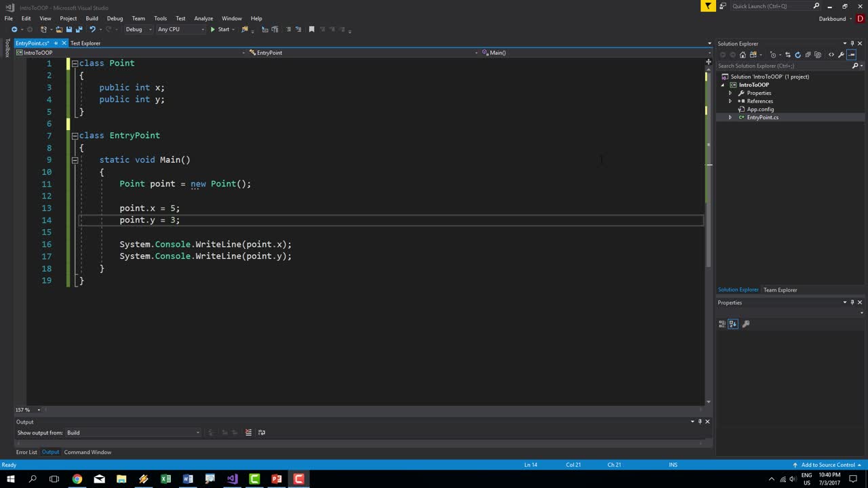This screenshot has height=488, width=868.
Task: Open the Show output from Build dropdown
Action: point(133,432)
